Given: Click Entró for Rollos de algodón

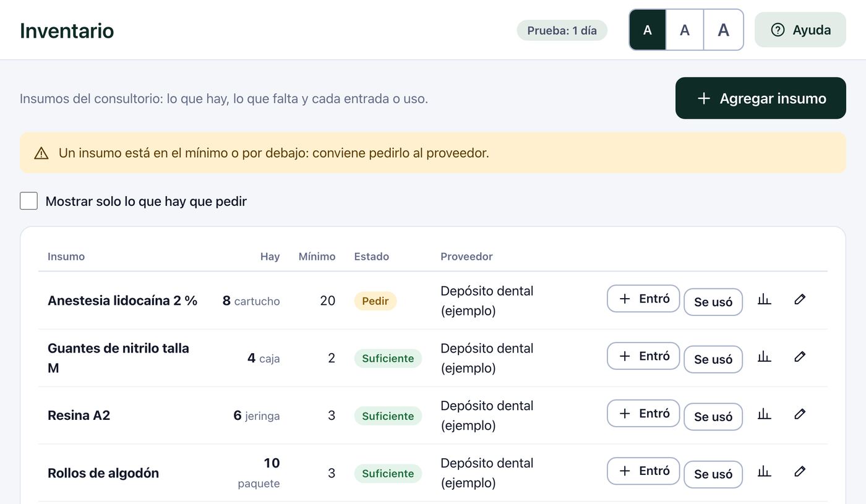Looking at the screenshot, I should pos(643,471).
